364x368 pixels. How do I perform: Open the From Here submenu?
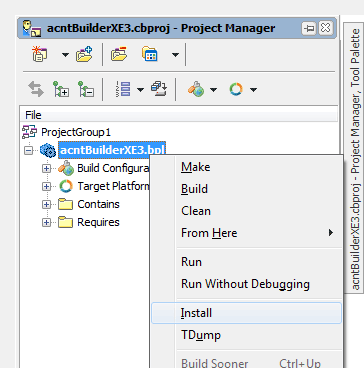(x=247, y=233)
